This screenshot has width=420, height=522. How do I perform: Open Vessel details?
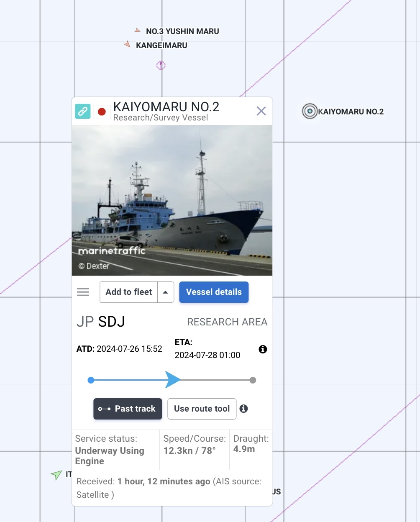point(214,292)
